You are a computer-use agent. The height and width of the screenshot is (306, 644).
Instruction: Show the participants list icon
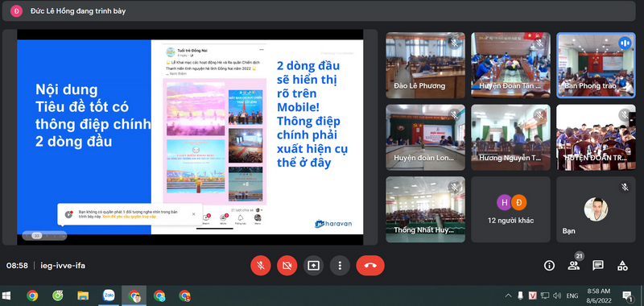573,266
